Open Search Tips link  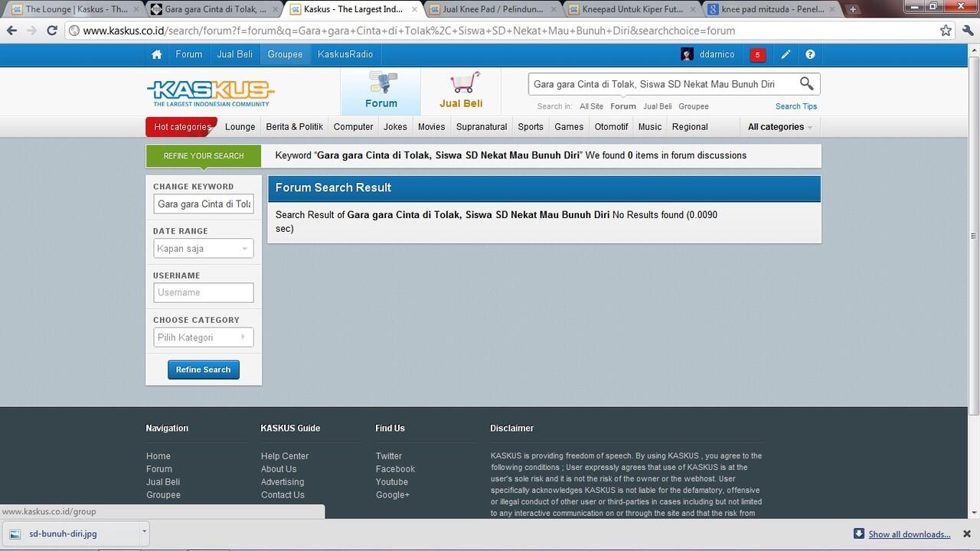(795, 106)
